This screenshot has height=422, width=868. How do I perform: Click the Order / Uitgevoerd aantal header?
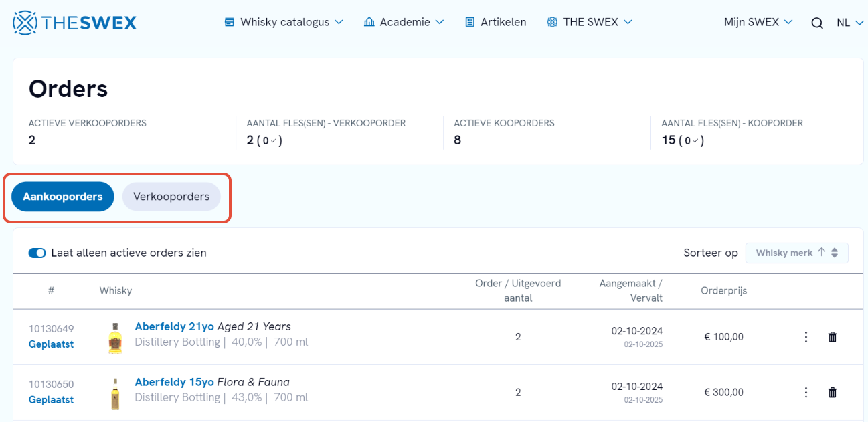click(518, 291)
